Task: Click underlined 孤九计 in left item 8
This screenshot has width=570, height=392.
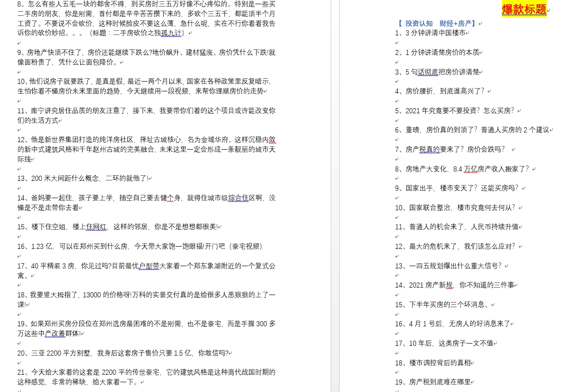Action: pos(171,33)
